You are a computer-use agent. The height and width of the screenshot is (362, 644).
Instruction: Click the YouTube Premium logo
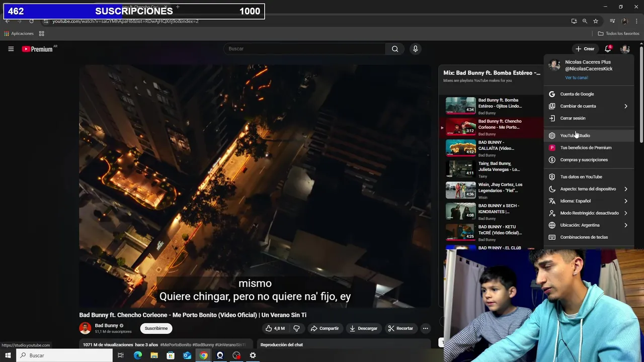point(37,49)
